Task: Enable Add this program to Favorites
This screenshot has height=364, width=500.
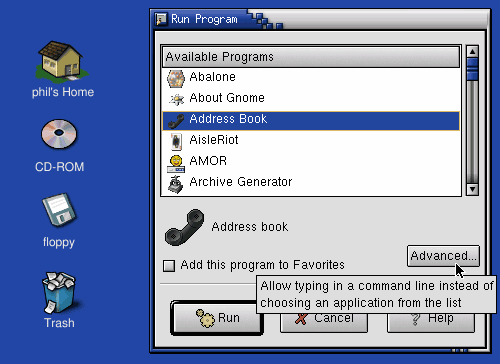Action: coord(169,266)
